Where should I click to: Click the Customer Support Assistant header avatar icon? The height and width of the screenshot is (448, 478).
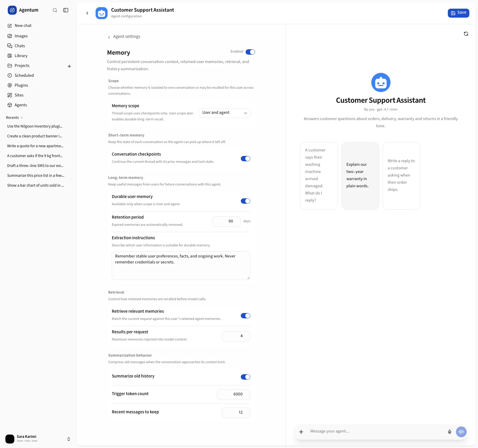click(x=102, y=13)
